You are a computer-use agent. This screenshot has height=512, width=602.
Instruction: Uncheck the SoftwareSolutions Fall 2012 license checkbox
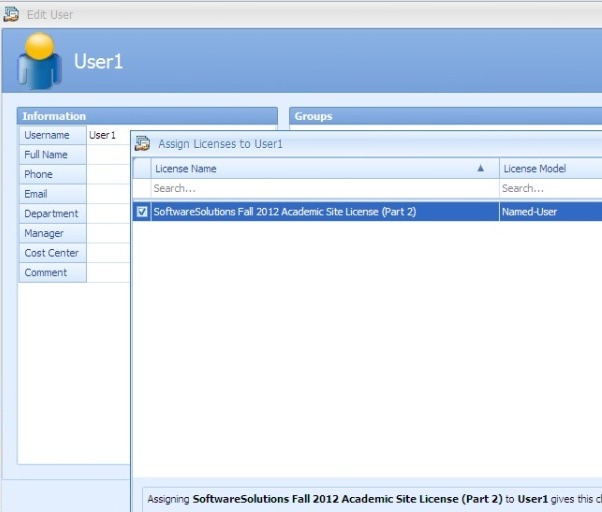(x=142, y=211)
